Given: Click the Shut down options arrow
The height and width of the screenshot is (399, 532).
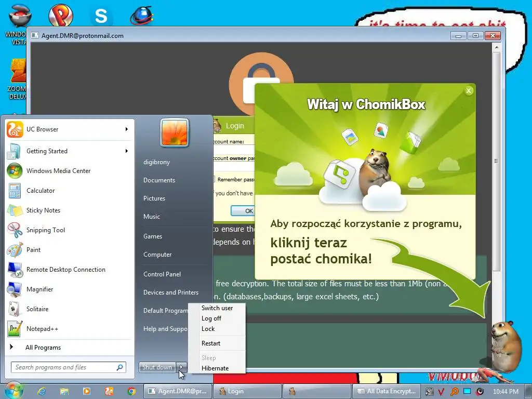Looking at the screenshot, I should [181, 367].
